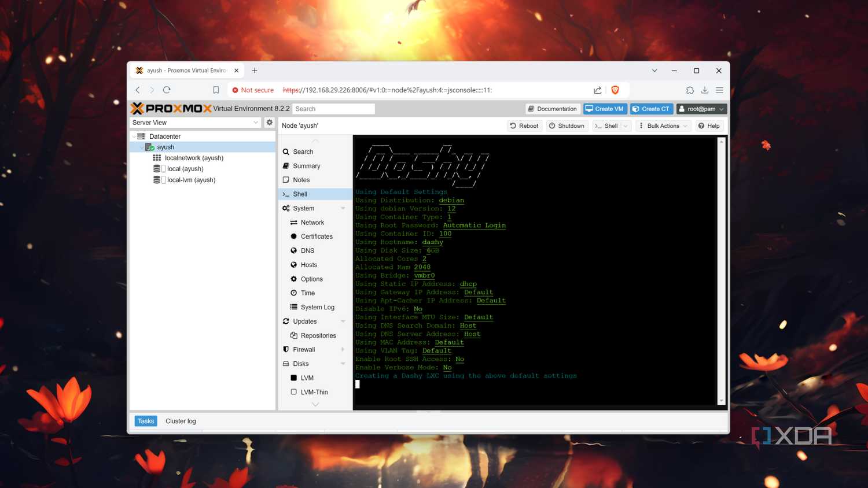Click the share icon in address bar

(598, 90)
